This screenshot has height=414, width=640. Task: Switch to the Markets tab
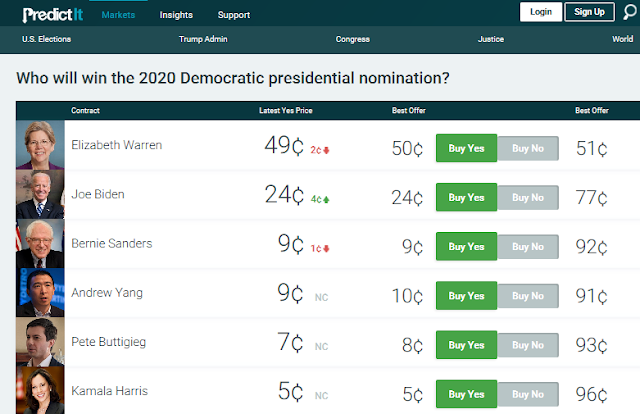coord(118,15)
